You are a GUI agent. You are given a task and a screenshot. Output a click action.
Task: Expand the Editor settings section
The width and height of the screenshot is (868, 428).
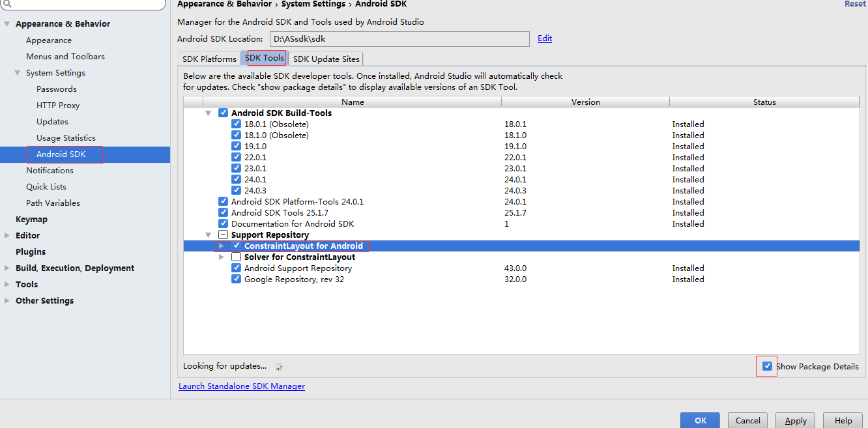7,235
